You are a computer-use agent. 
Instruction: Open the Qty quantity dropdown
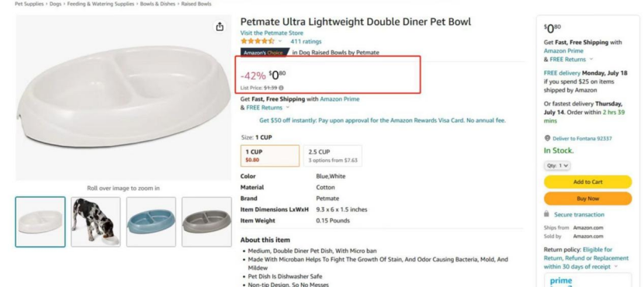[557, 165]
